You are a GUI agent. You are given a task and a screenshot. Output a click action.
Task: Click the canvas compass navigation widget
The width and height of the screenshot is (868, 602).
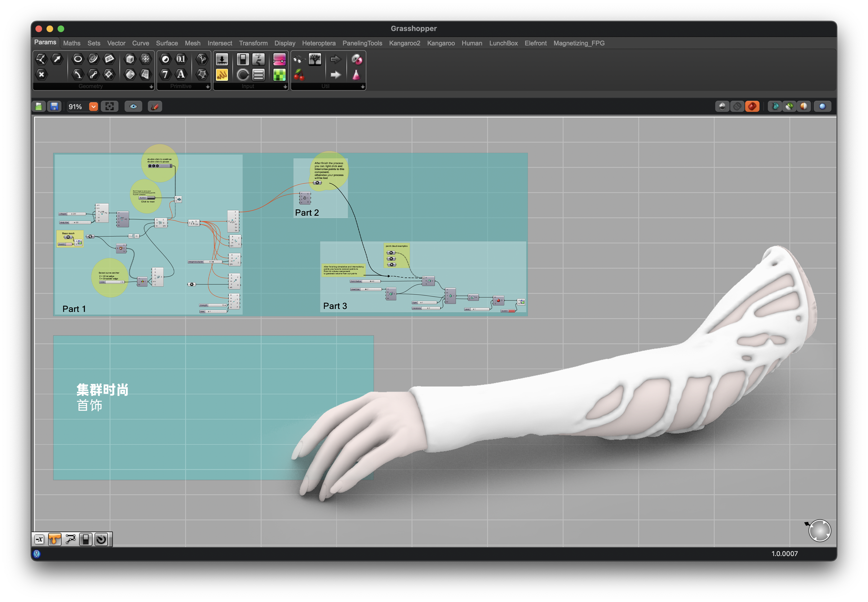point(820,531)
